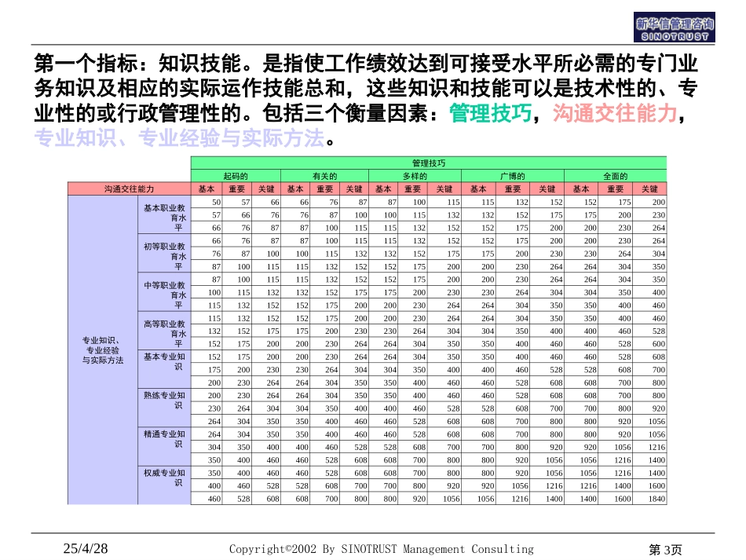Select the 起码的 column group header
The width and height of the screenshot is (746, 560).
(x=236, y=176)
